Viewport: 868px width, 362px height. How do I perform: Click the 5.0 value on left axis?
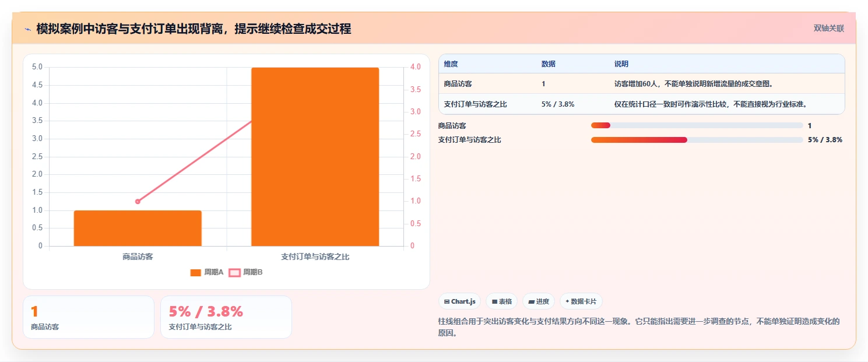point(37,67)
